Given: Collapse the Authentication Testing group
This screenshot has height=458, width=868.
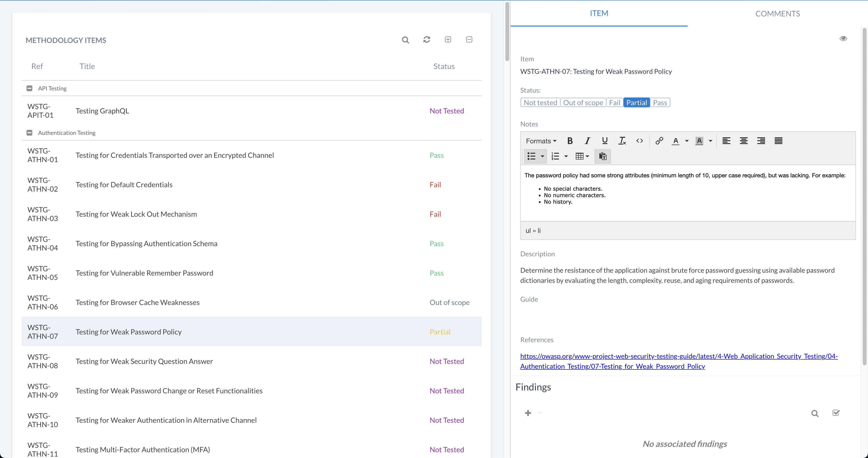Looking at the screenshot, I should 29,133.
